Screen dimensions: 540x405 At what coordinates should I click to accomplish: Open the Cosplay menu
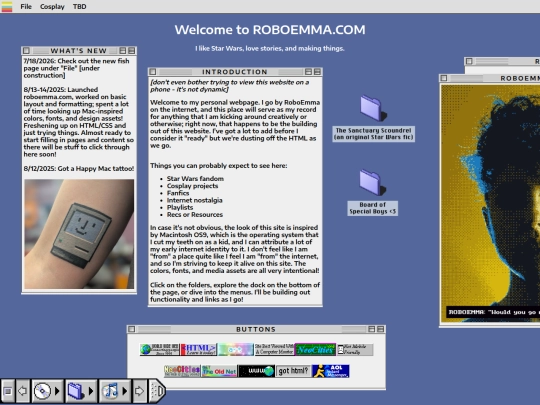click(x=52, y=7)
